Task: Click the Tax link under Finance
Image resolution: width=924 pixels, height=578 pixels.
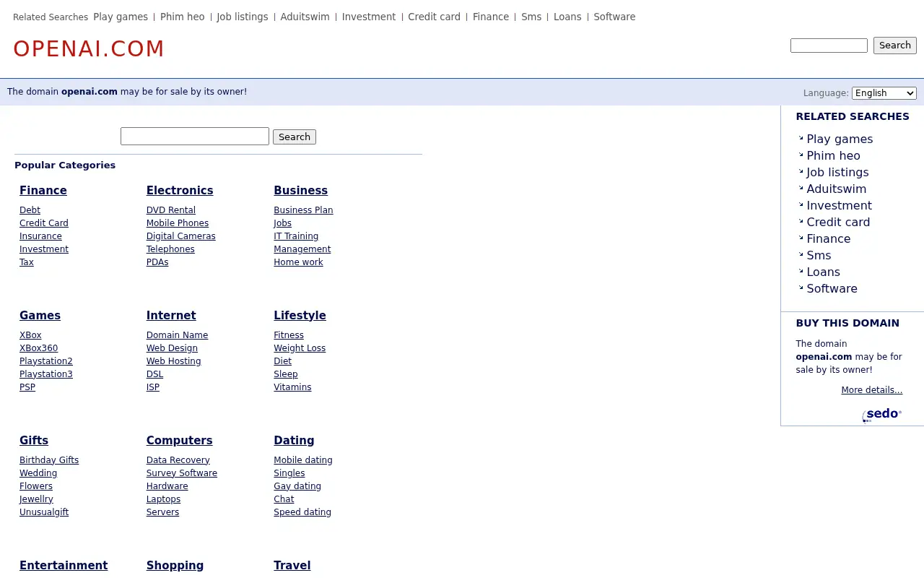Action: pyautogui.click(x=27, y=262)
